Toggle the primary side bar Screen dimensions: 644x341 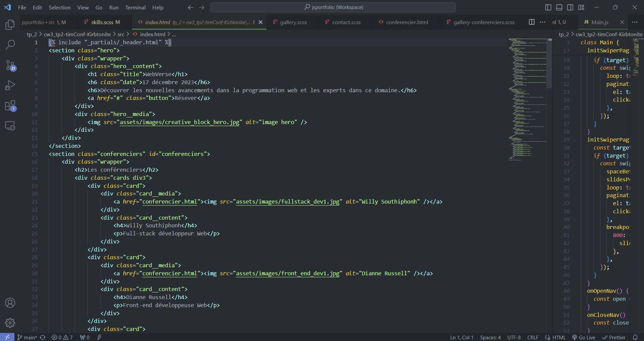tap(548, 7)
